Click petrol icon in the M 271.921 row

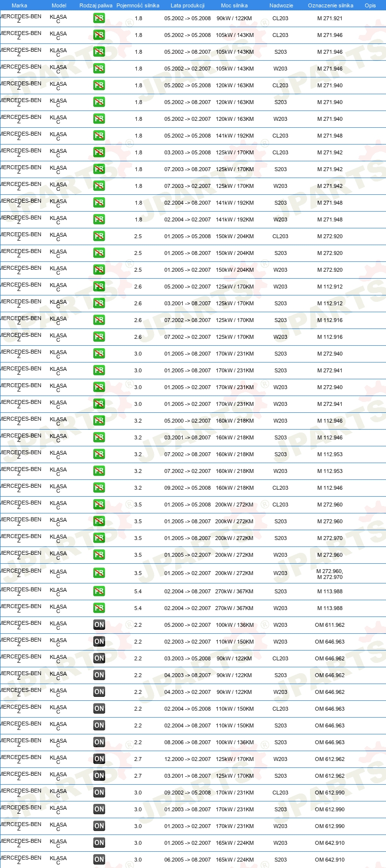click(99, 18)
